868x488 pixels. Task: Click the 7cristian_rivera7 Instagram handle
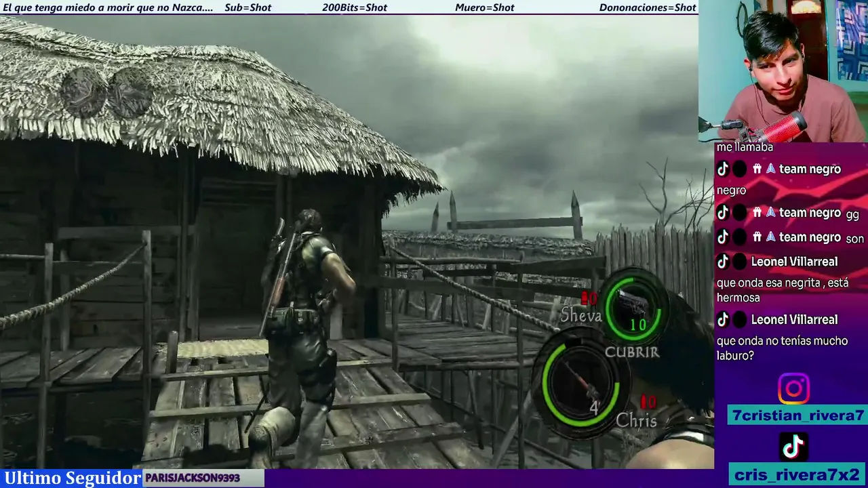click(x=797, y=415)
